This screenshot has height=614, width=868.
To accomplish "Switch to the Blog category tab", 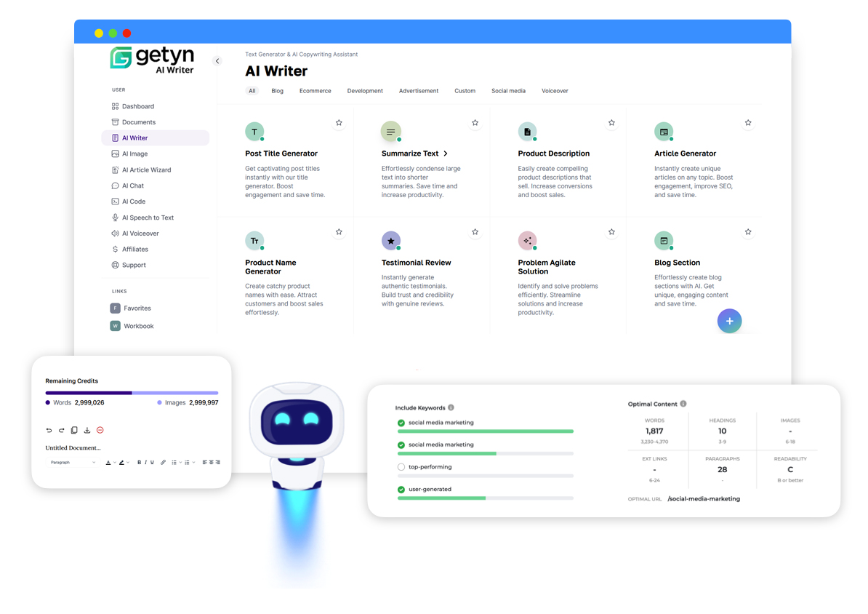I will (277, 90).
